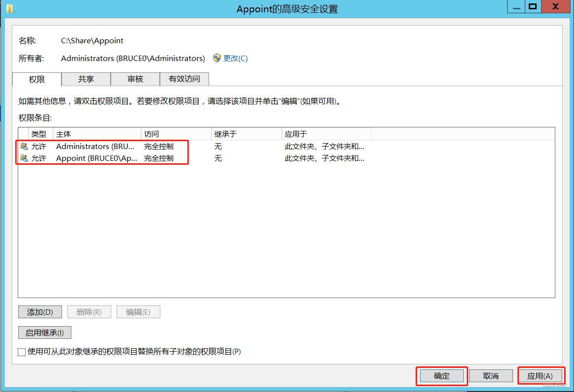Screen dimensions: 574x392
Task: Sort by the 类型 column header
Action: tap(41, 134)
